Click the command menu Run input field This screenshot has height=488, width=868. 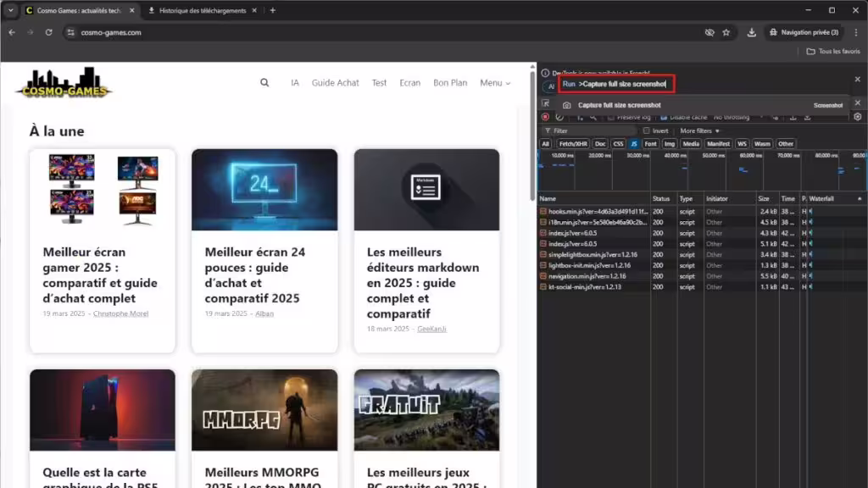tap(617, 84)
